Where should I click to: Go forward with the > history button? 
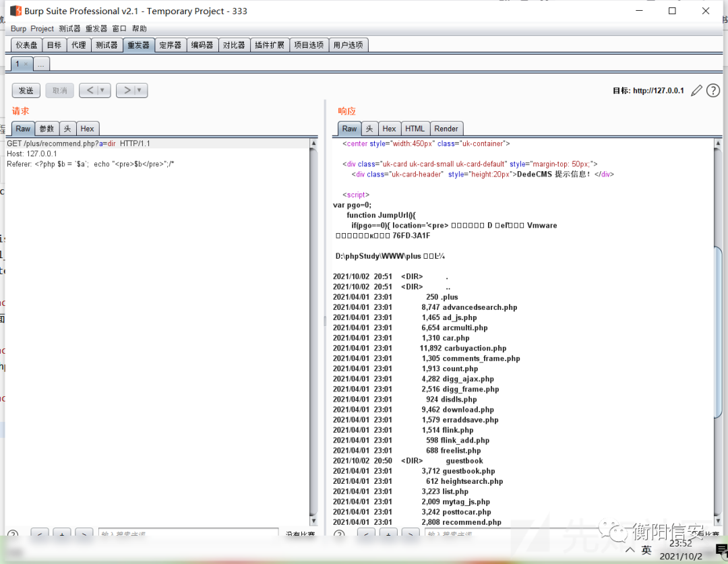click(x=127, y=90)
